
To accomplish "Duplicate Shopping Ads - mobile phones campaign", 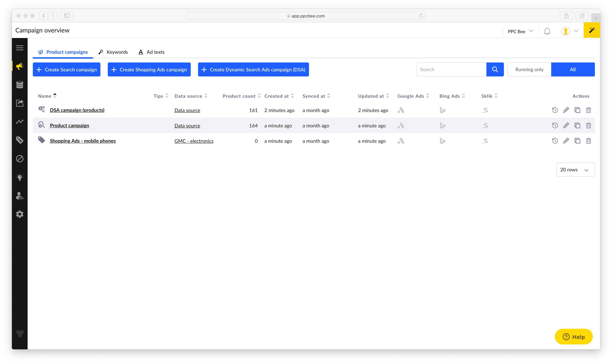I will pyautogui.click(x=577, y=141).
